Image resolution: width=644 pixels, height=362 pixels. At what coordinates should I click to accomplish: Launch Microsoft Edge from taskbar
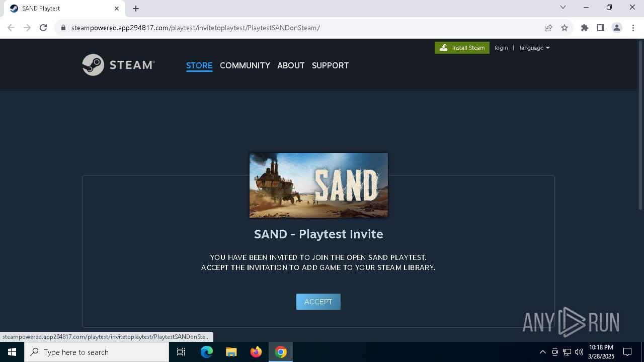pyautogui.click(x=207, y=352)
